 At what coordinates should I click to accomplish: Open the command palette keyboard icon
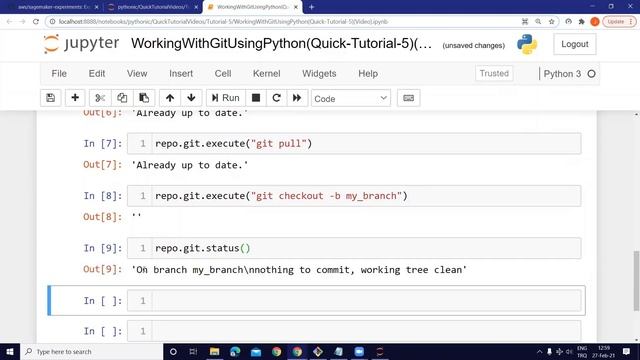click(409, 98)
